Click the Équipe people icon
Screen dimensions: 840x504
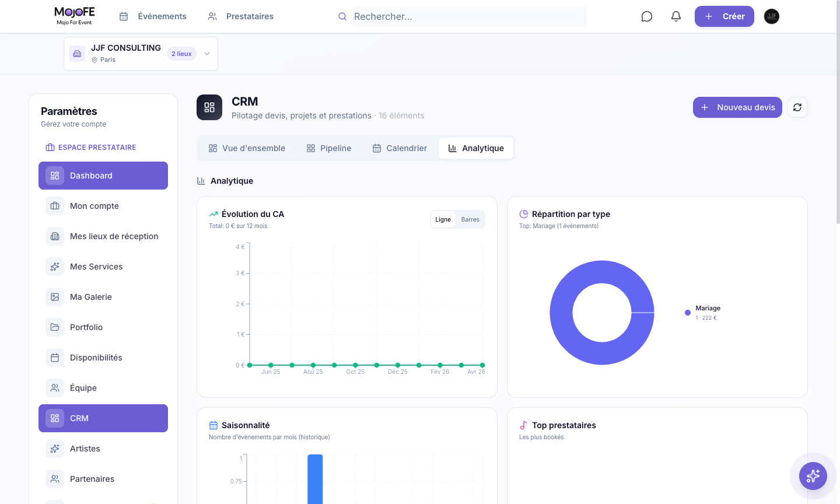[x=55, y=388]
